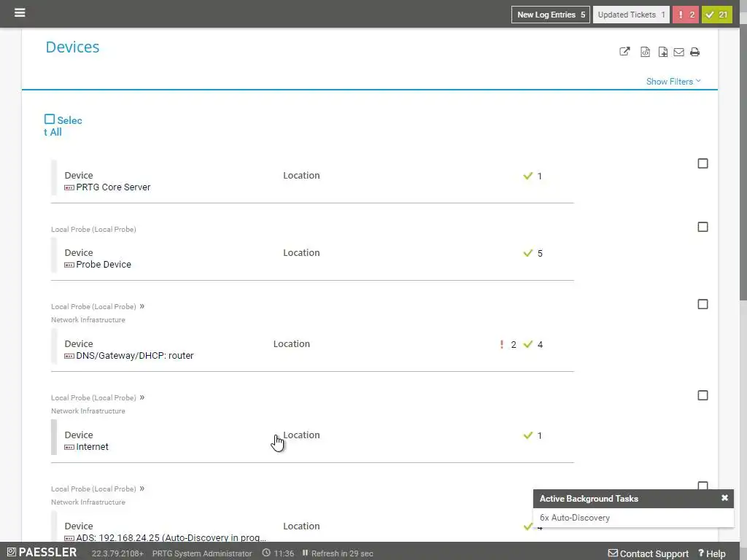Click double-arrow after Local Probe above ADS
Viewport: 747px width, 560px height.
(x=142, y=489)
